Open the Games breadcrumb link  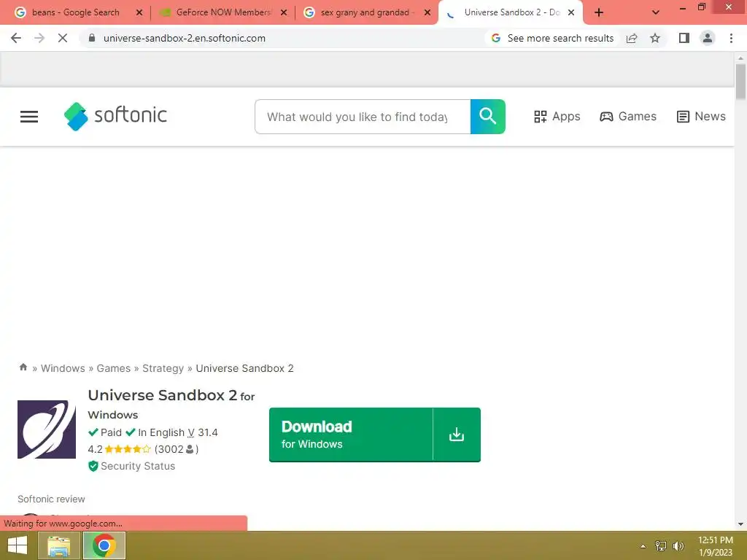click(x=113, y=368)
